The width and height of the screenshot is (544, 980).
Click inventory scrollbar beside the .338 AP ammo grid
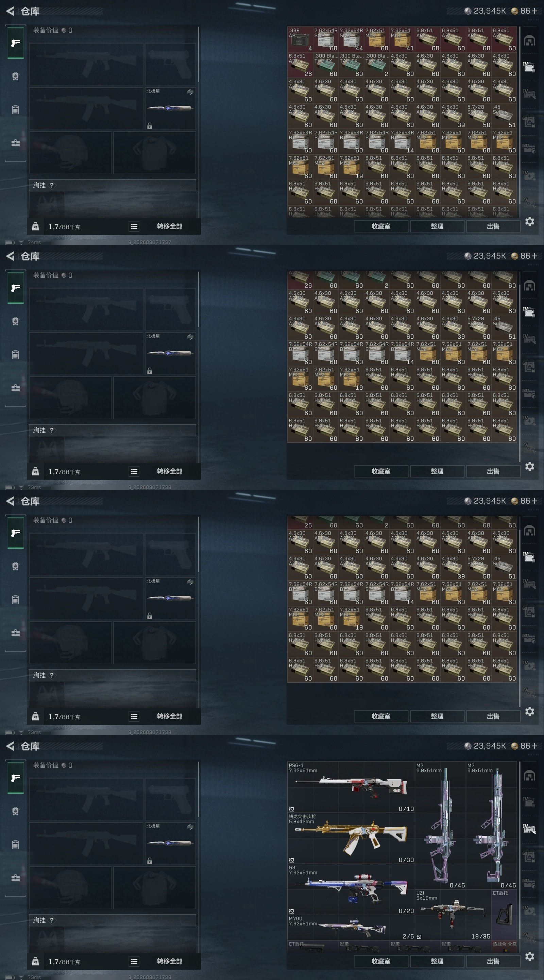click(x=520, y=122)
